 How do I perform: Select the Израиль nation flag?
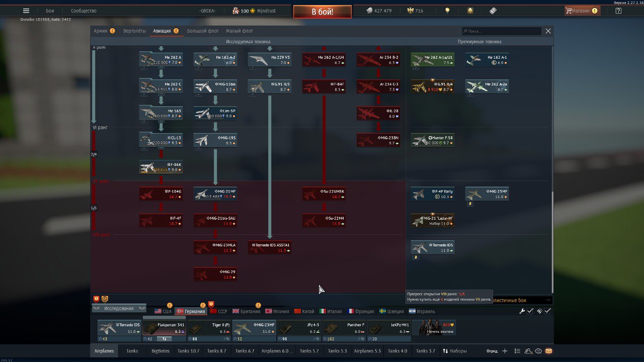coord(422,311)
